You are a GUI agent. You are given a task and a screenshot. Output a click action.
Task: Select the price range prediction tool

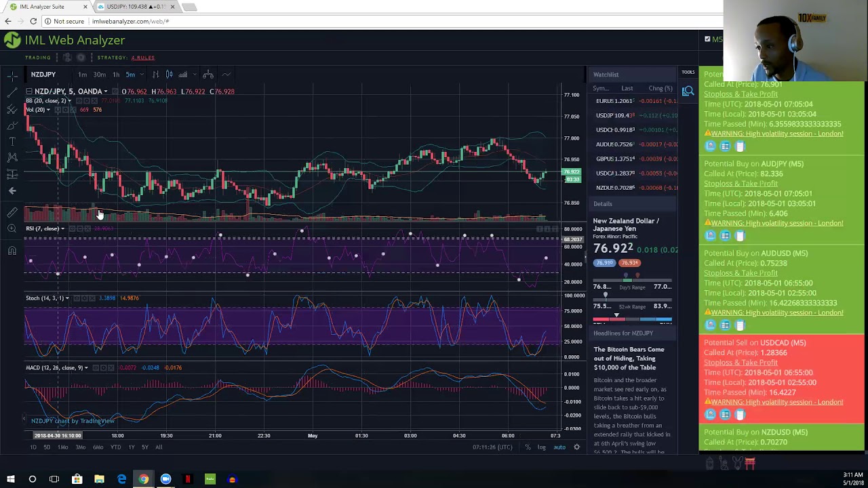click(x=12, y=174)
